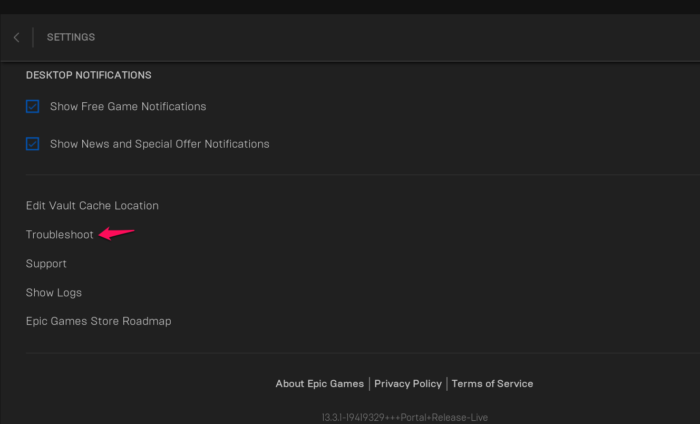Click the dark title bar strip at top
The width and height of the screenshot is (700, 424).
click(x=350, y=6)
